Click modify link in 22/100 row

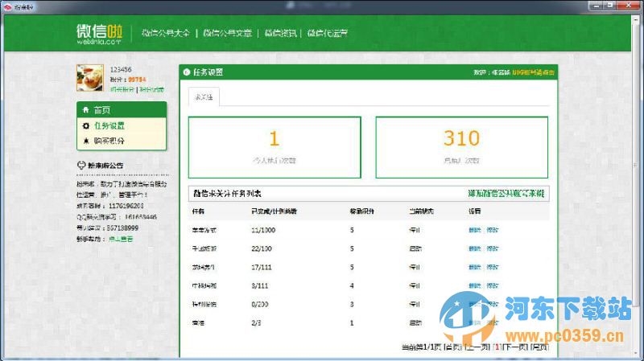493,248
